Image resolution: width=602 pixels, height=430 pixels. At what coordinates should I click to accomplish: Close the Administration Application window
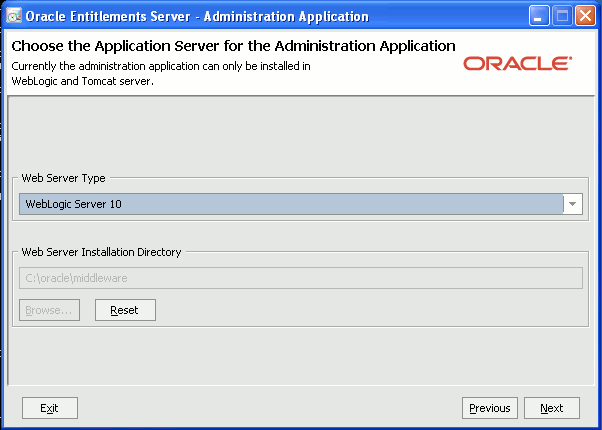click(x=585, y=16)
